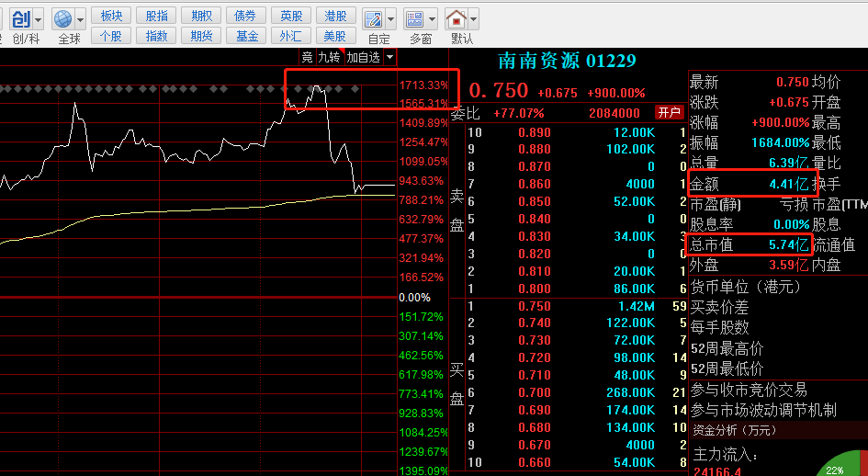The image size is (868, 476).
Task: Expand the dropdown arrow beside 多窗
Action: (432, 20)
